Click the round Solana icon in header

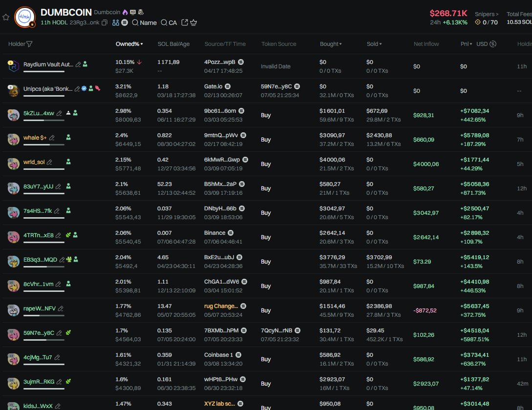(125, 22)
